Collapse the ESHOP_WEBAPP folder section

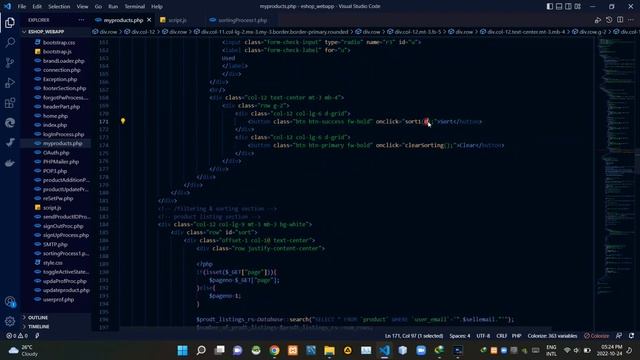(x=46, y=31)
